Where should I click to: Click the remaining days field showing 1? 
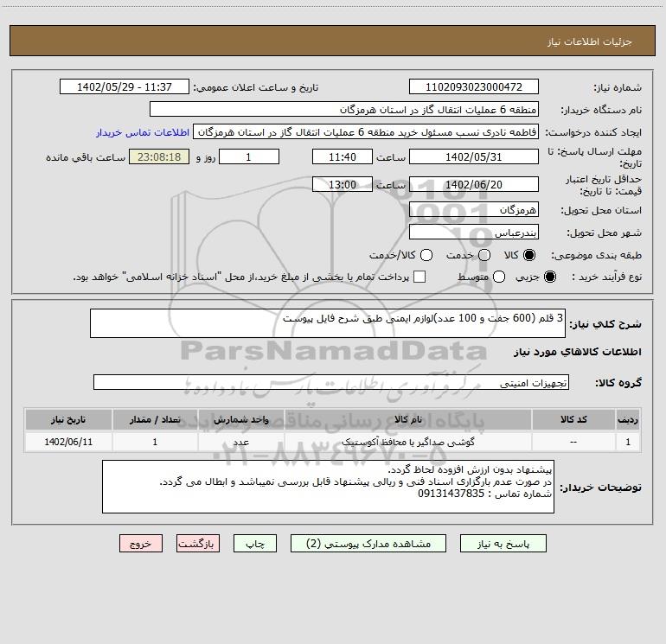[249, 156]
